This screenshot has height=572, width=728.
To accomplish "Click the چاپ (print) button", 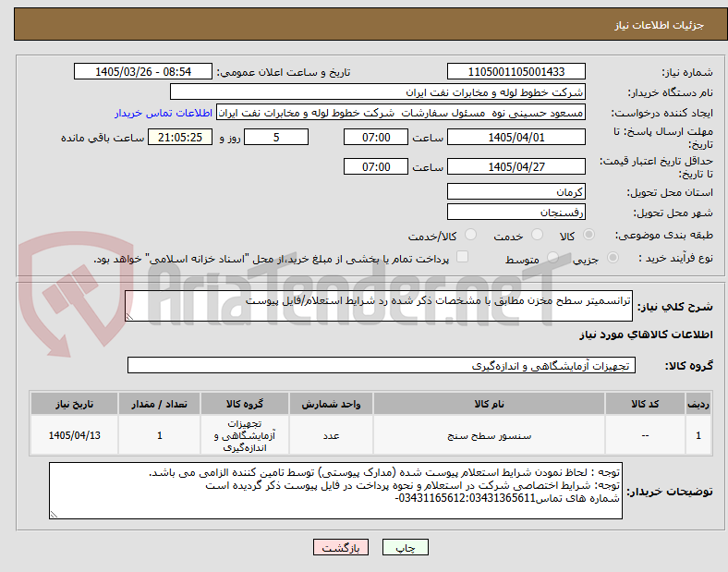I will [405, 547].
